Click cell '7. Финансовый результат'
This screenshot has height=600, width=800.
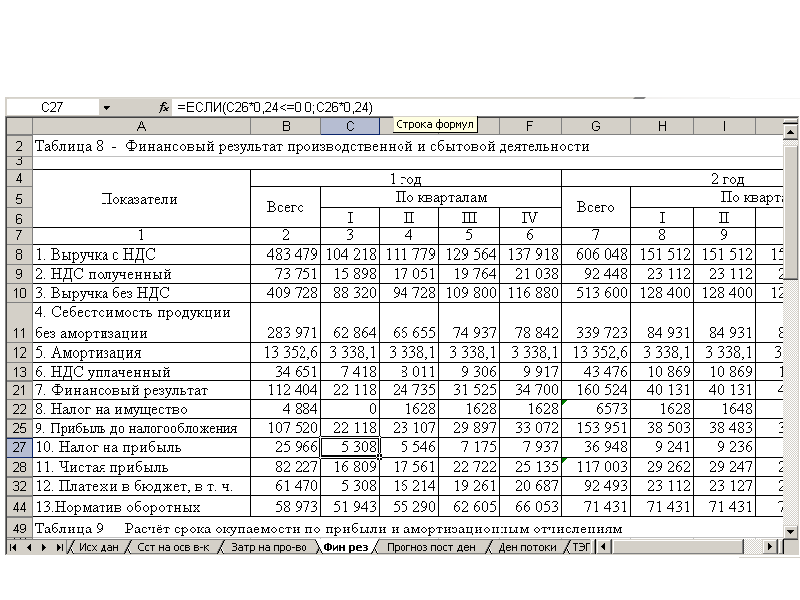141,391
